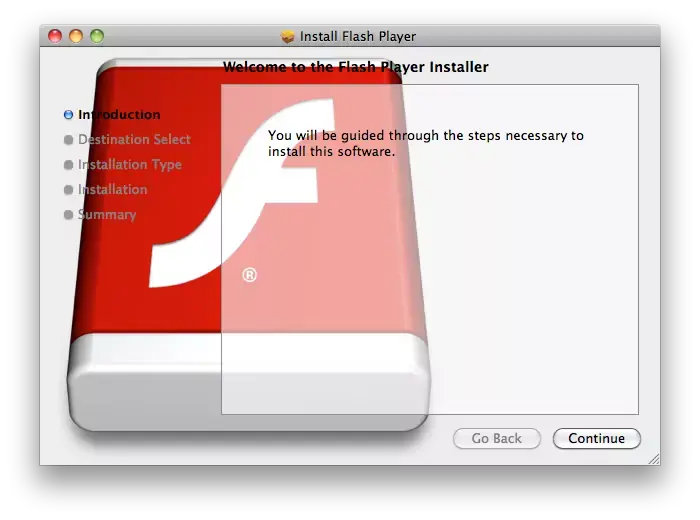
Task: Click the Summary step label
Action: tap(107, 215)
